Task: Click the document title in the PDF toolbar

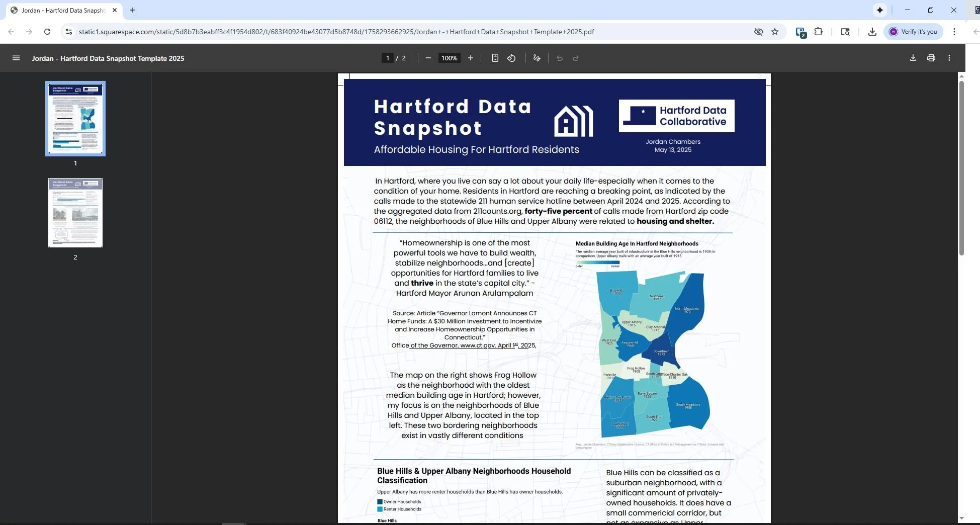Action: tap(108, 58)
